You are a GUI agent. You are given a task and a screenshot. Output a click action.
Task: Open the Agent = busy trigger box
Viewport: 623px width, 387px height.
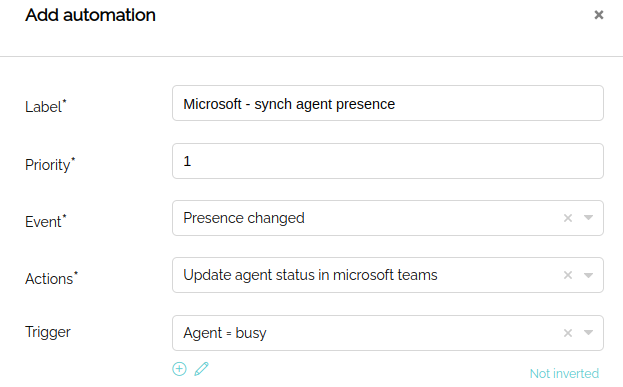(x=388, y=333)
